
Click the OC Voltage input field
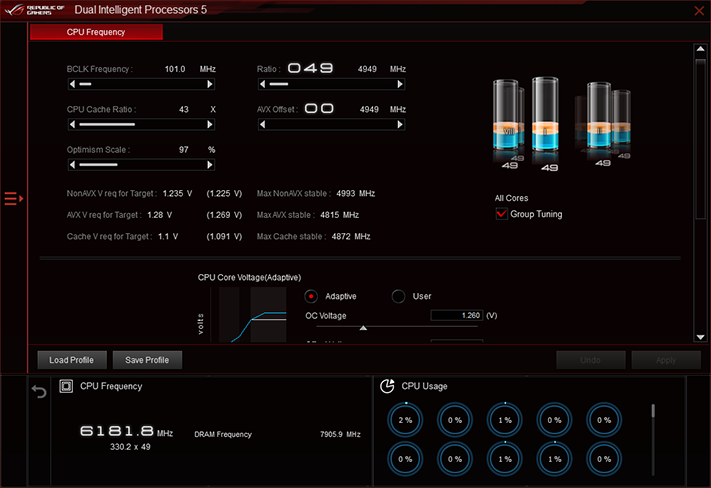click(457, 315)
